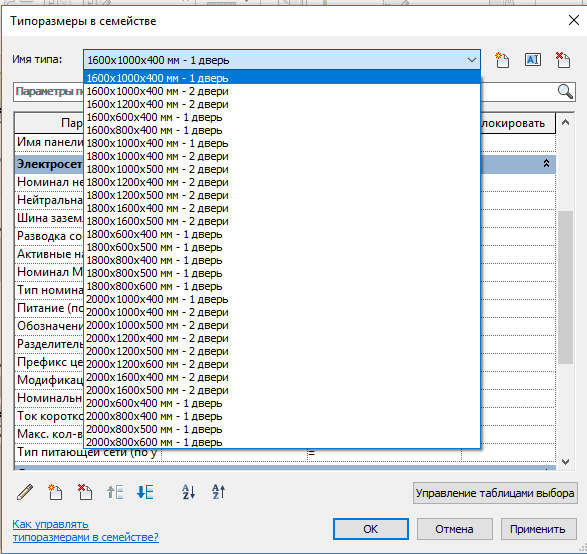
Task: Click the New type icon beside type name
Action: [x=502, y=60]
